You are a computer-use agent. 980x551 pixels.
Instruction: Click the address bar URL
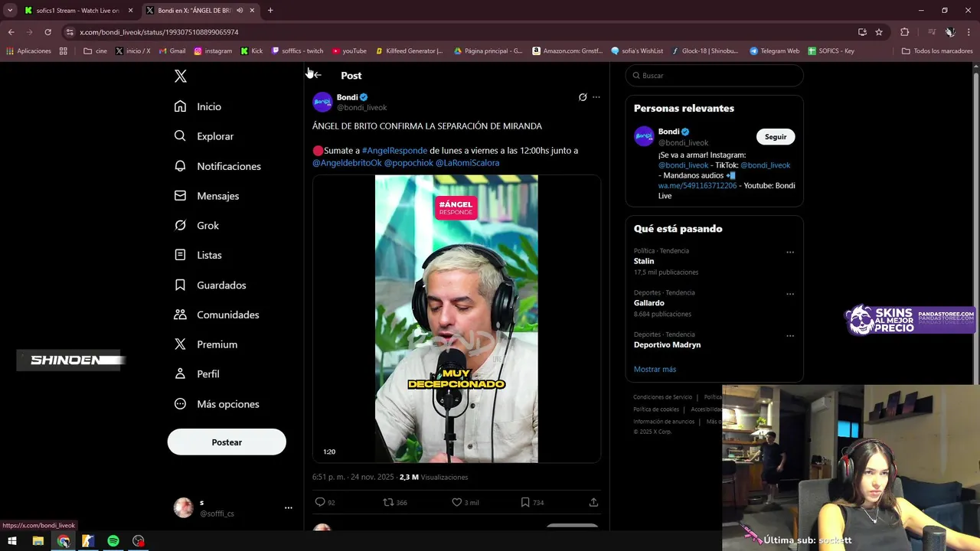coord(159,32)
